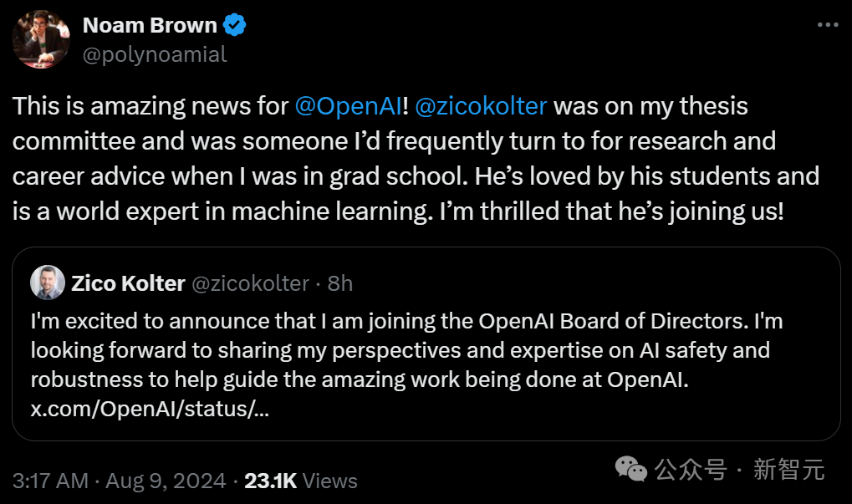852x504 pixels.
Task: Click the 8h timestamp on quoted tweet
Action: [340, 283]
